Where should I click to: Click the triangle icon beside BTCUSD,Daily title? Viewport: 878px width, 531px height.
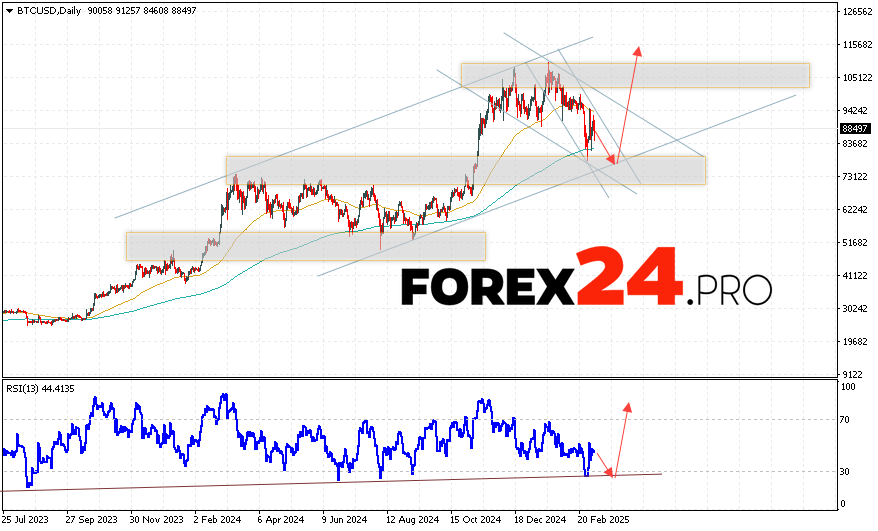(x=9, y=12)
